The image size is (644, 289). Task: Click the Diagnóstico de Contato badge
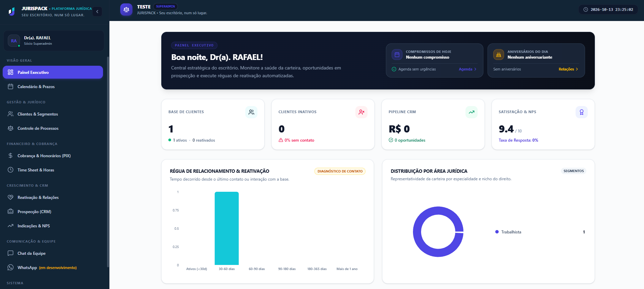[340, 171]
